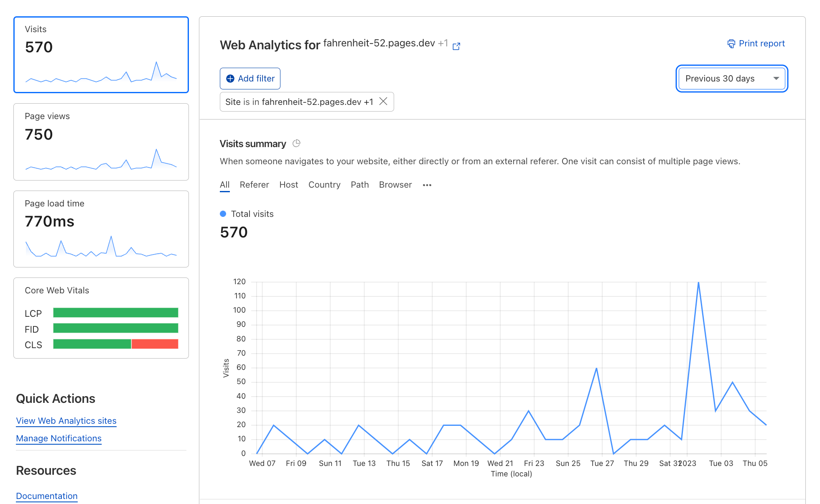Click the Site is in fahrenheit-52.pages.dev filter chip
The height and width of the screenshot is (504, 820).
tap(298, 102)
